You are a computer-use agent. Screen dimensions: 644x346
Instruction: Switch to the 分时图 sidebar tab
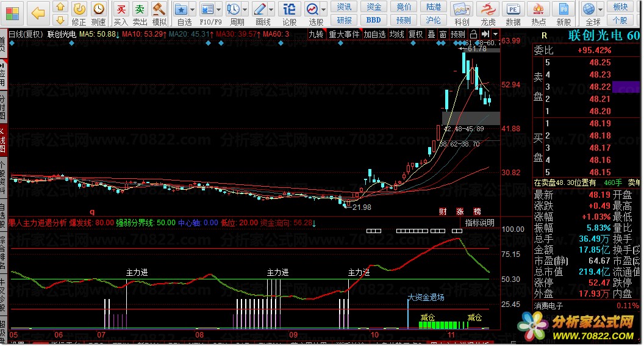[x=3, y=107]
